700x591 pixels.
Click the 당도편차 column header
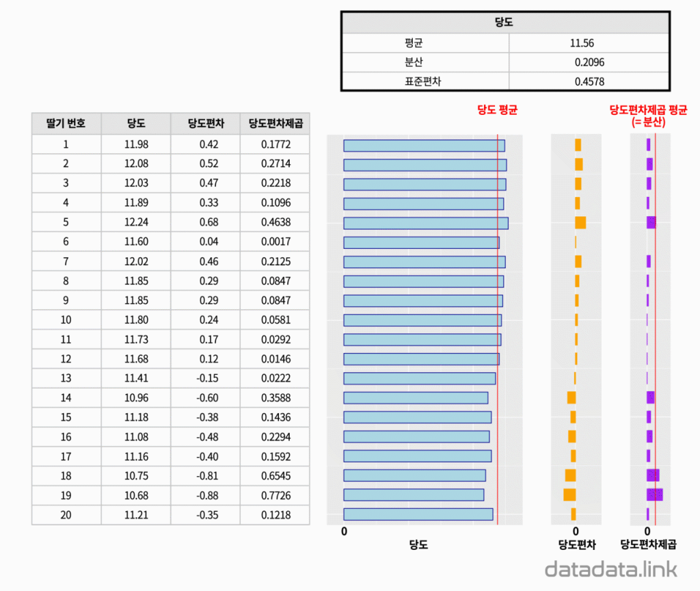tap(205, 123)
